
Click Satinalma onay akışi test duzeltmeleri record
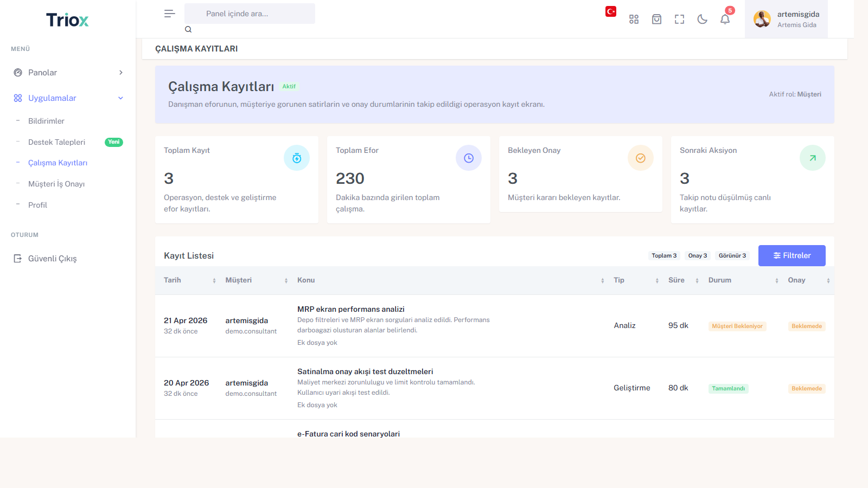365,371
